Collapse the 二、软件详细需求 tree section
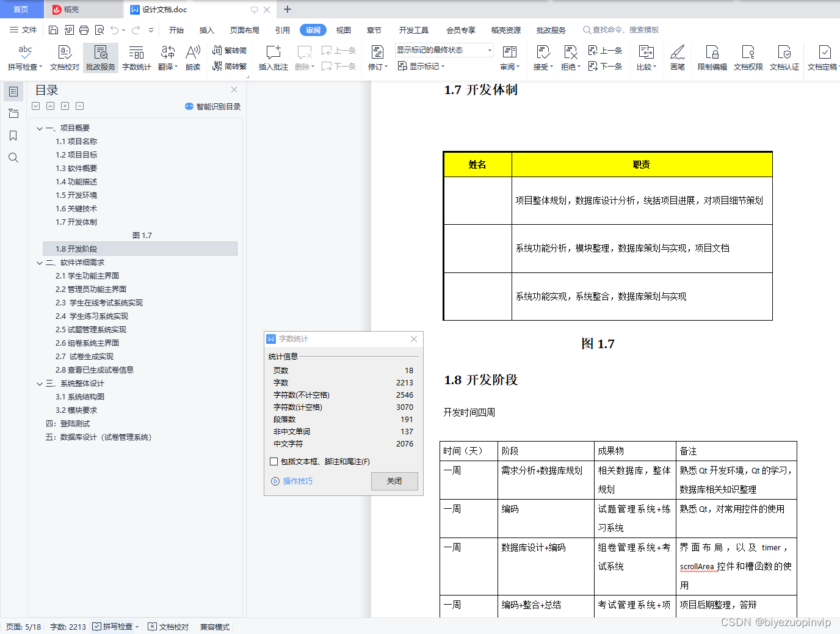This screenshot has height=634, width=840. coord(40,263)
